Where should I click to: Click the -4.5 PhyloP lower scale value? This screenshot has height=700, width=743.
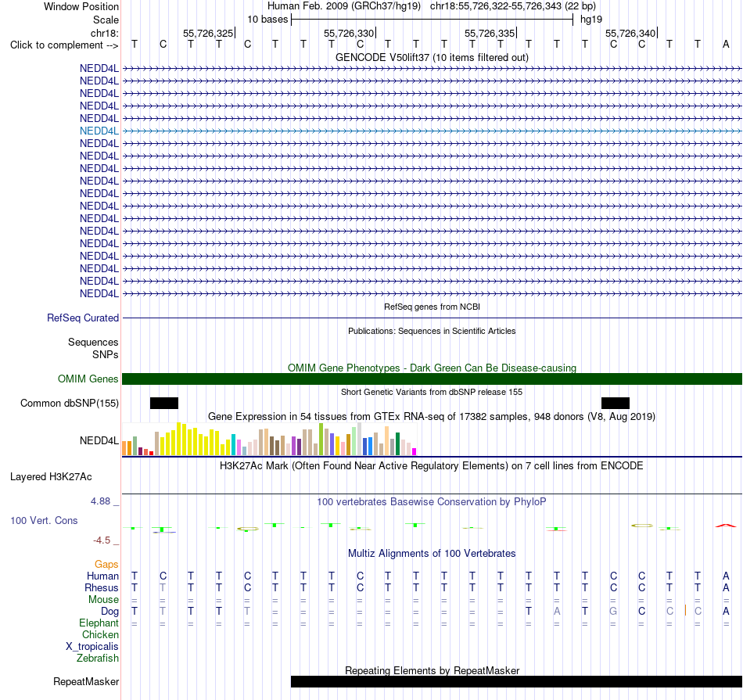[x=102, y=540]
